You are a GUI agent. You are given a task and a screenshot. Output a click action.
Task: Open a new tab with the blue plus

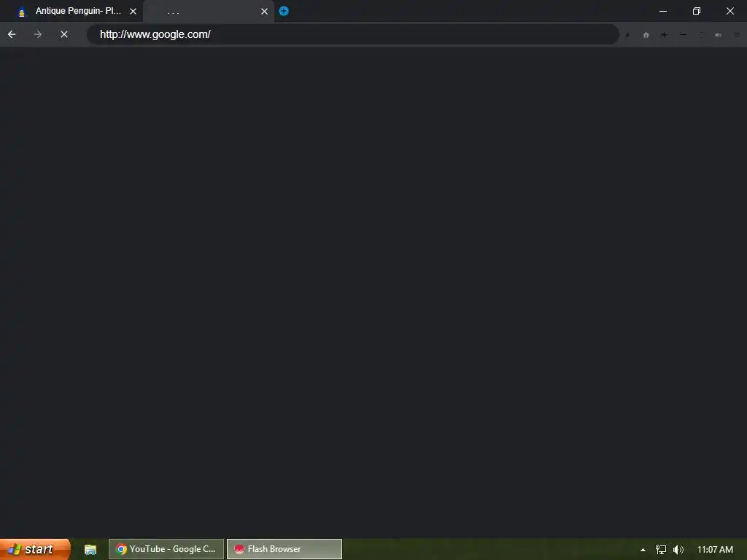click(x=284, y=11)
